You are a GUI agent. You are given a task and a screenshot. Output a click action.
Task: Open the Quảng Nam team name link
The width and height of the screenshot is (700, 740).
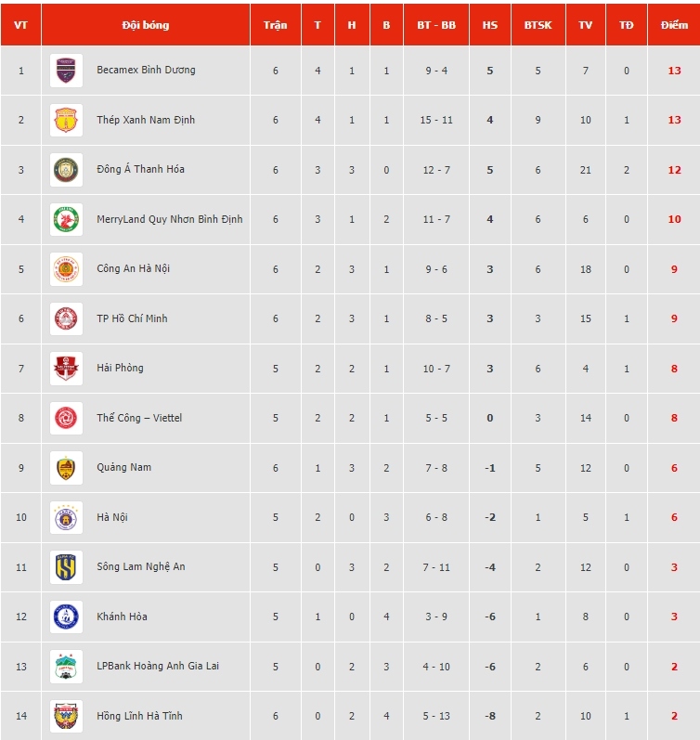pyautogui.click(x=124, y=467)
